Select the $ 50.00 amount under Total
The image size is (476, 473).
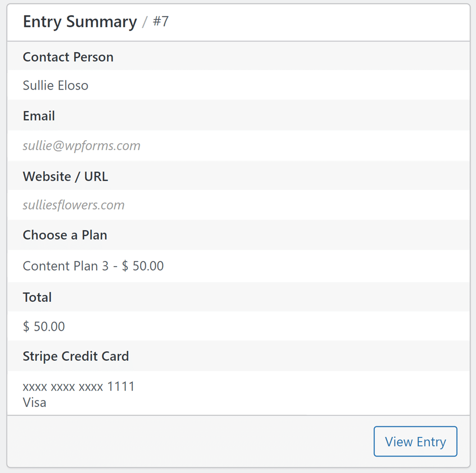[x=44, y=327]
